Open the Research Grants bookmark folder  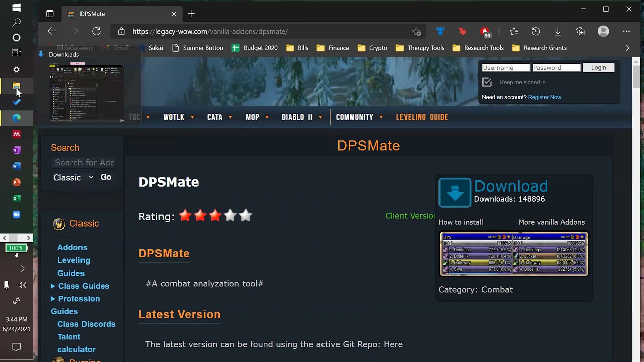pyautogui.click(x=539, y=48)
